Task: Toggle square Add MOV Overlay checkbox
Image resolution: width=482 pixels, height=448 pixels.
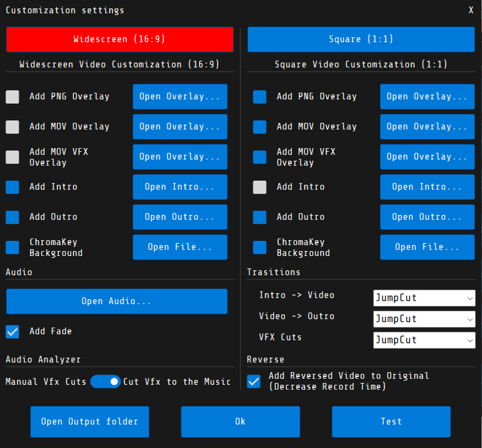Action: click(x=260, y=127)
